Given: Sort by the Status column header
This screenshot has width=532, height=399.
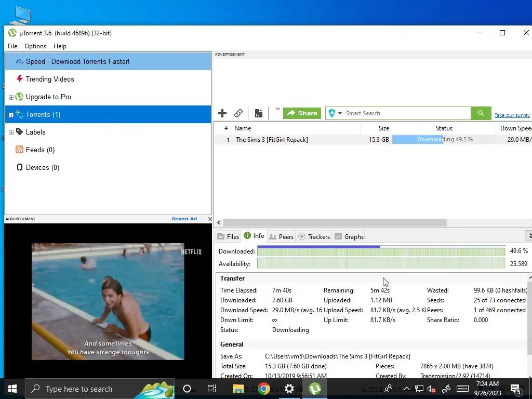Looking at the screenshot, I should [444, 128].
